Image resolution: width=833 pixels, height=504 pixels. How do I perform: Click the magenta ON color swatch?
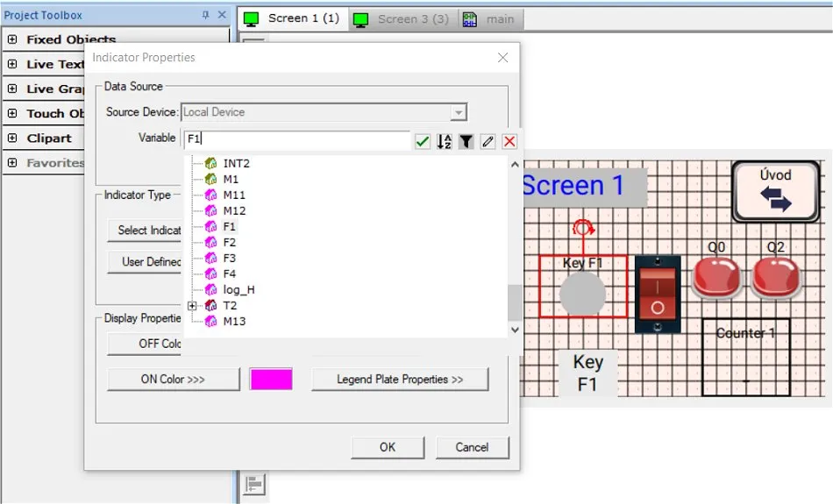(x=271, y=380)
